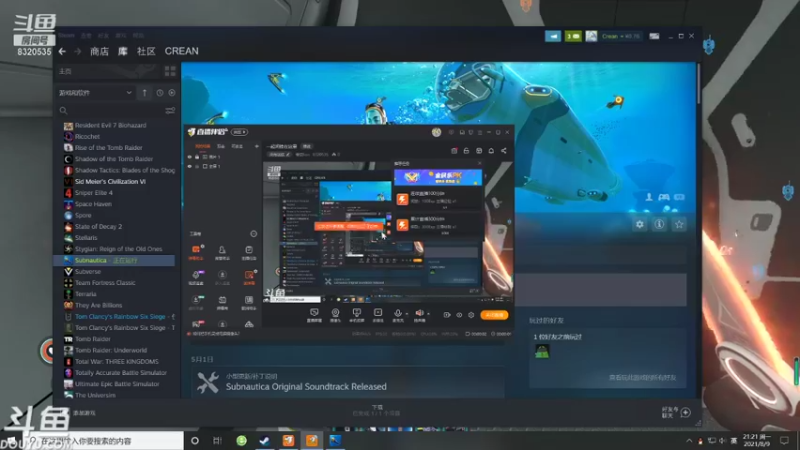
Task: Open the Steam menu in menu bar
Action: coord(66,36)
